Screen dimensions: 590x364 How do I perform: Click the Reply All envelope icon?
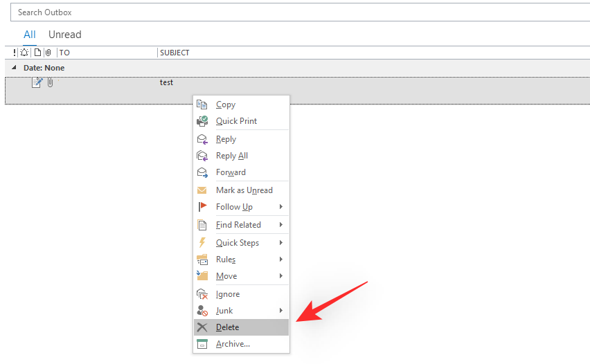[202, 156]
